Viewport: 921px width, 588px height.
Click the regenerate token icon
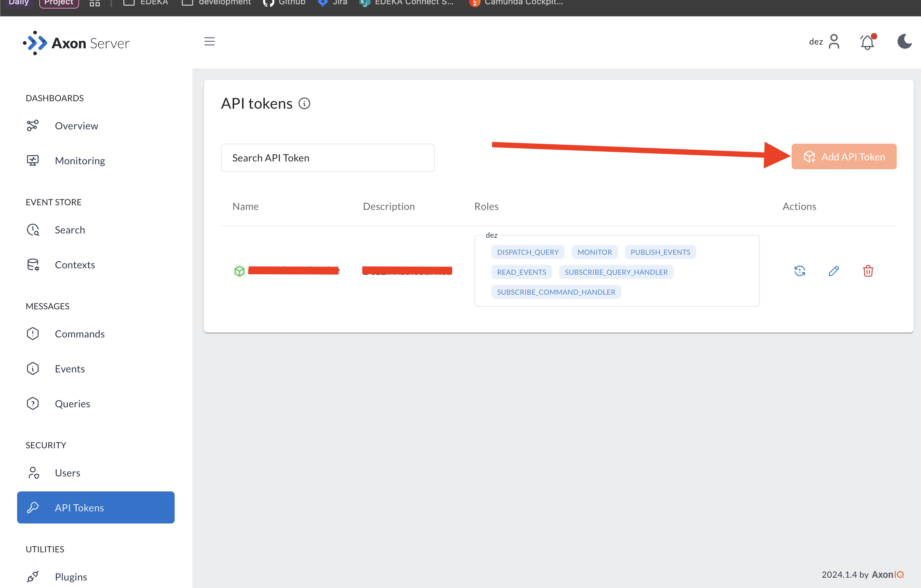[799, 271]
